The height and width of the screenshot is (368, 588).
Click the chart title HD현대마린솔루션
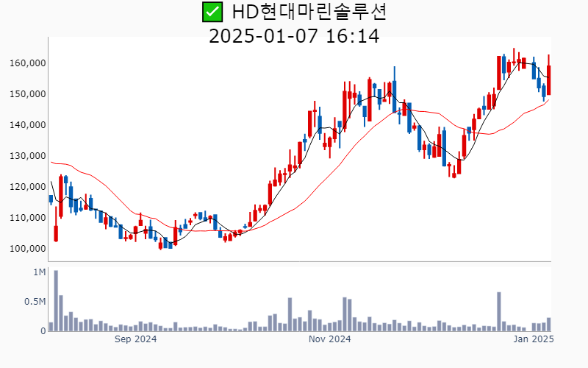pyautogui.click(x=309, y=12)
